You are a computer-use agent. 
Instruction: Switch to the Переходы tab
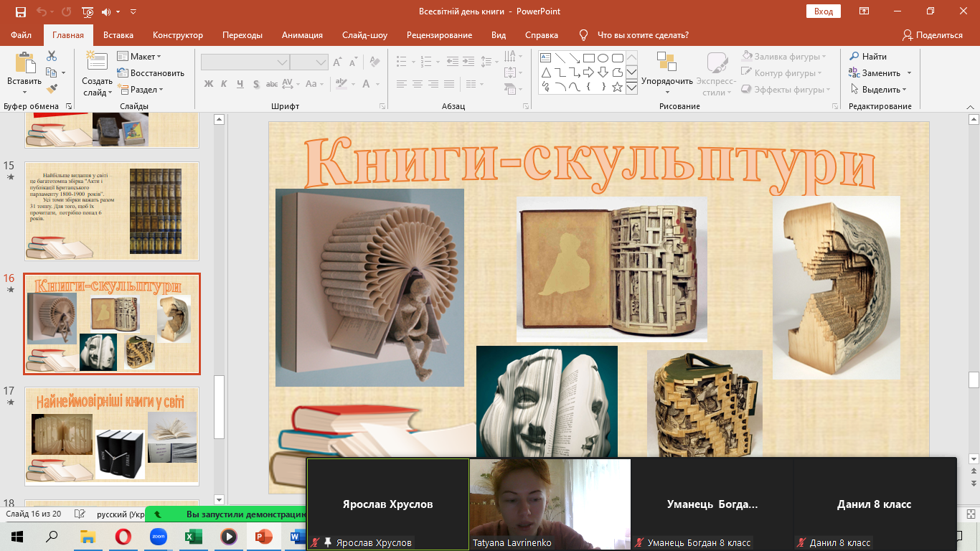(x=242, y=34)
